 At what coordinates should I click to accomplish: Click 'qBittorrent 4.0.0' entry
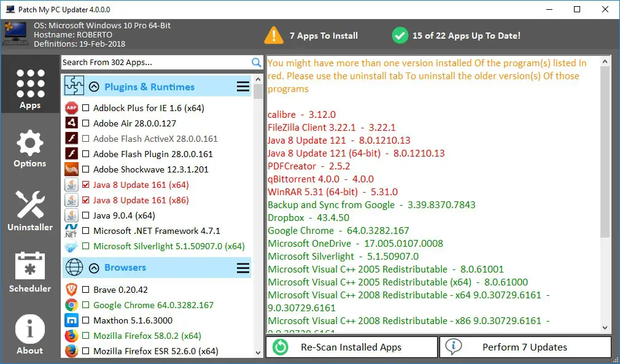click(320, 179)
